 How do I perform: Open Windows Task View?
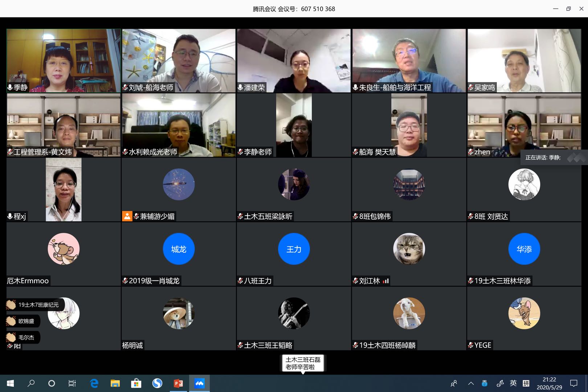pos(72,383)
